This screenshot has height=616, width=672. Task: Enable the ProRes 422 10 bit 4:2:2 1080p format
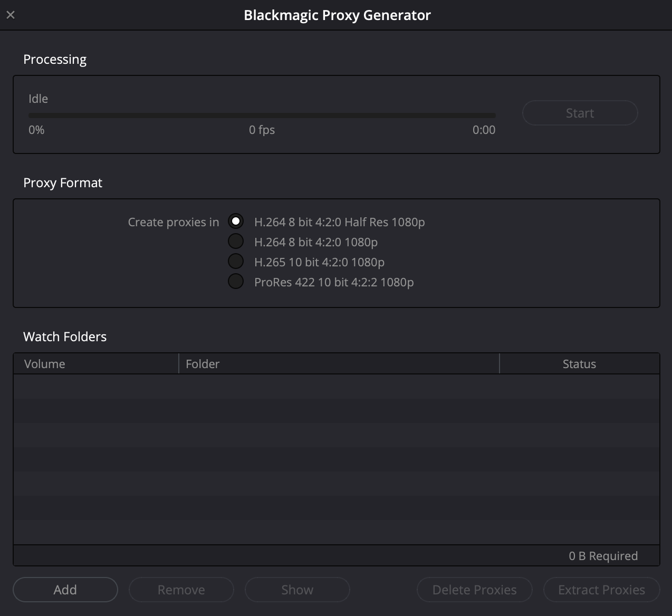tap(235, 281)
